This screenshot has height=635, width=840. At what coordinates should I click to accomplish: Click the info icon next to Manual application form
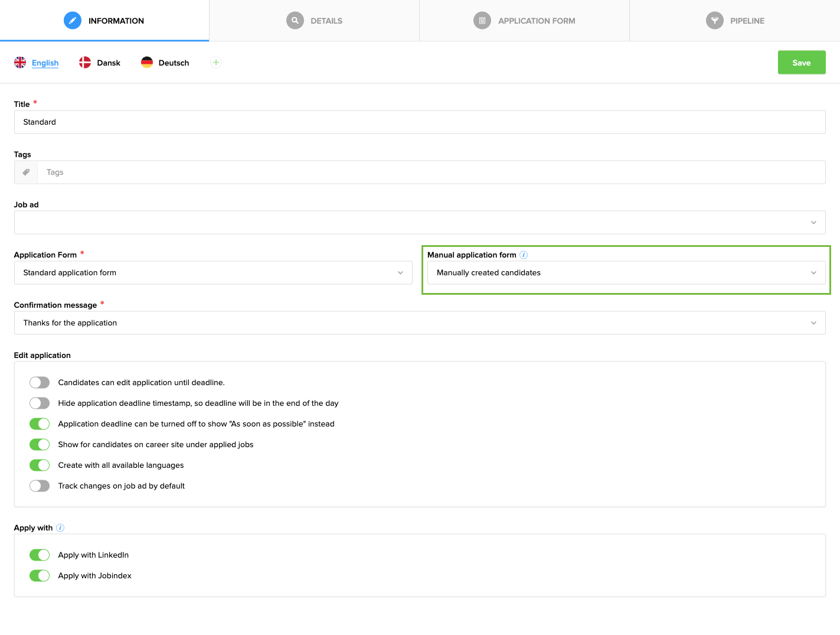[x=524, y=255]
